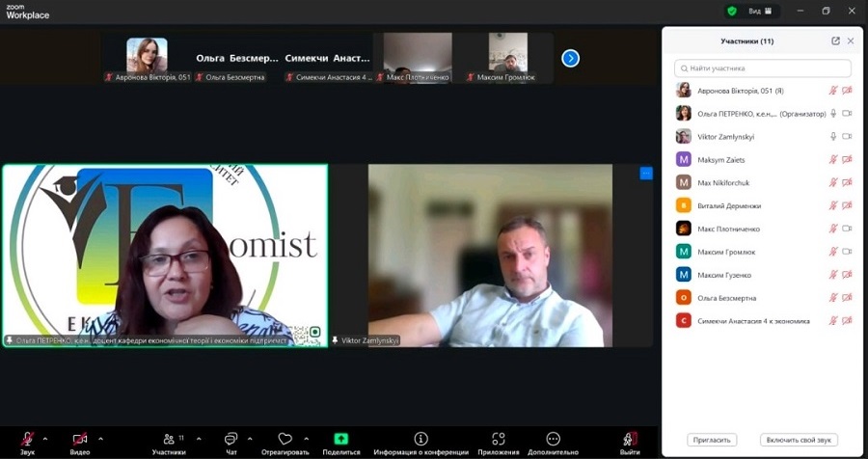Unmute microphone with the Звук button
Viewport: 868px width, 459px height.
coord(27,440)
